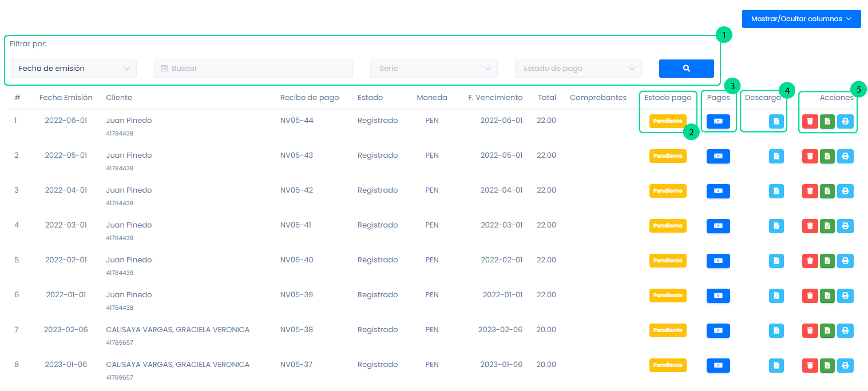Delete receipt NV05-44 with red trash icon
This screenshot has width=868, height=391.
810,121
